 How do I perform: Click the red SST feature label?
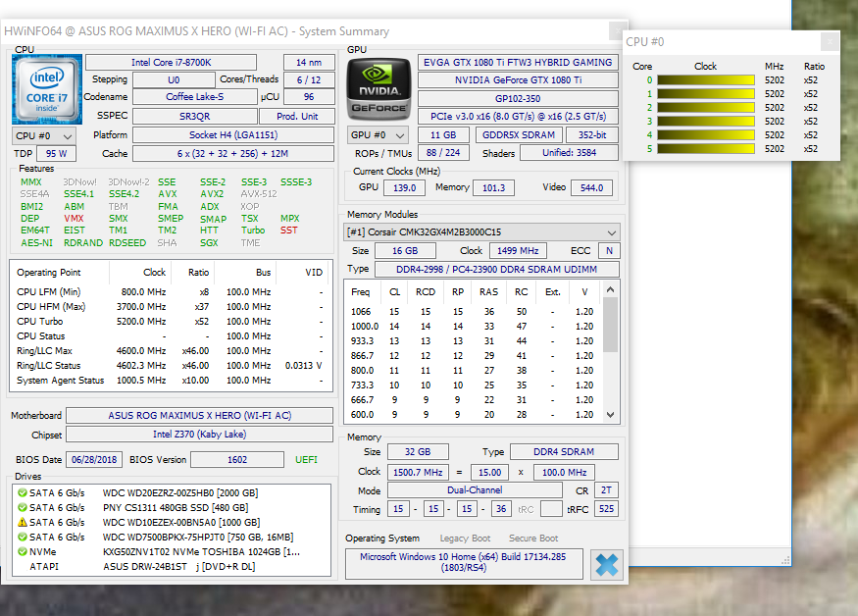[289, 231]
